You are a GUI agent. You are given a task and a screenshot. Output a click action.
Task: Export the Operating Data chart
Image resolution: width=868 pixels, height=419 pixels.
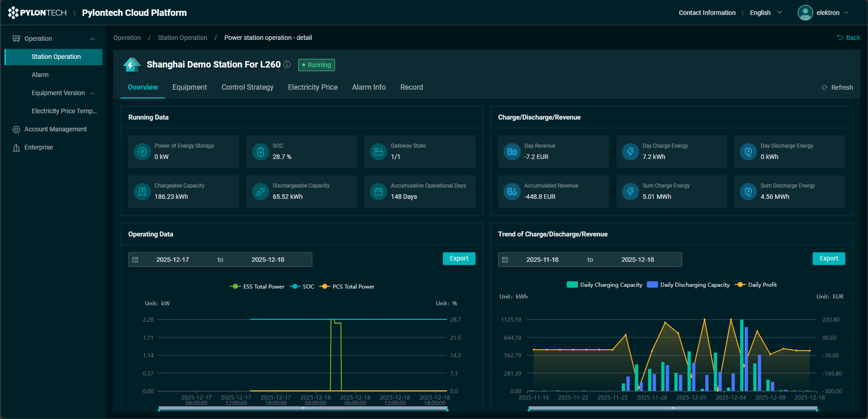pyautogui.click(x=459, y=258)
